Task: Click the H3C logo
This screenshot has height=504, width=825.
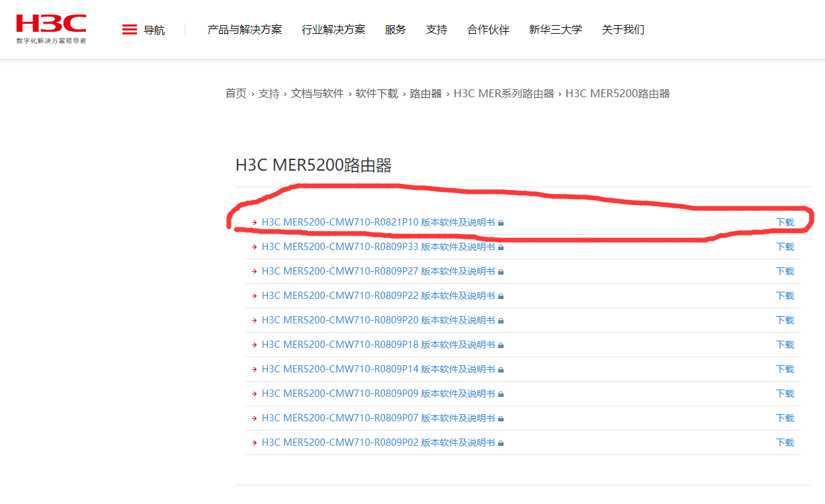Action: (x=51, y=24)
